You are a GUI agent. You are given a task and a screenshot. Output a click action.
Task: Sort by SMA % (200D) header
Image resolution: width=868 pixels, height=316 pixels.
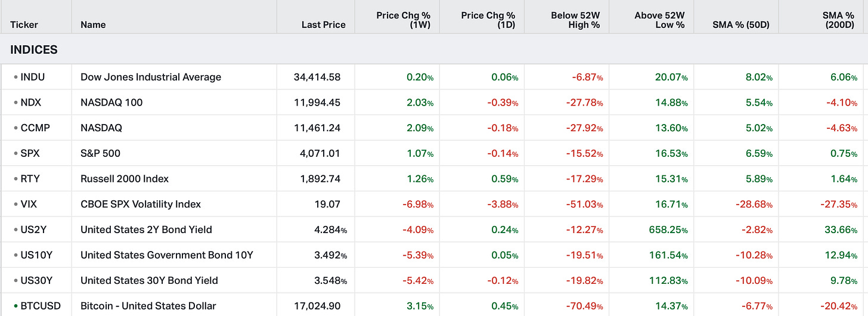[838, 20]
